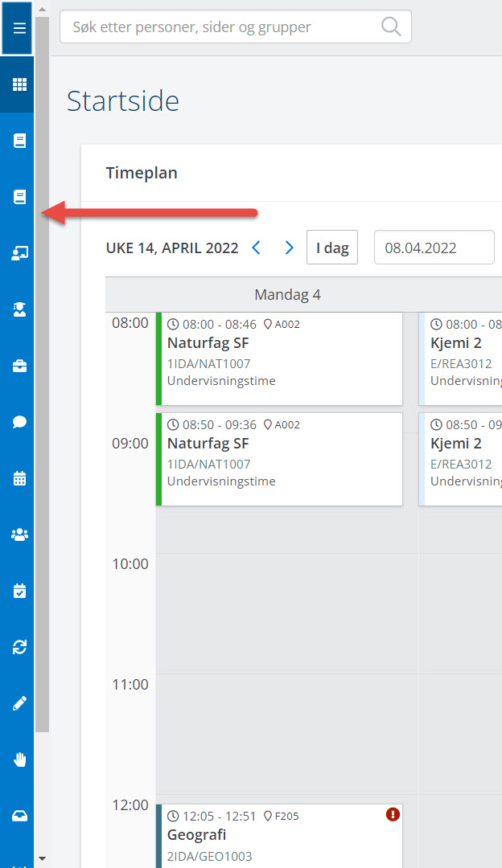This screenshot has width=502, height=868.
Task: Click the calendar grid icon in sidebar
Action: tap(19, 479)
